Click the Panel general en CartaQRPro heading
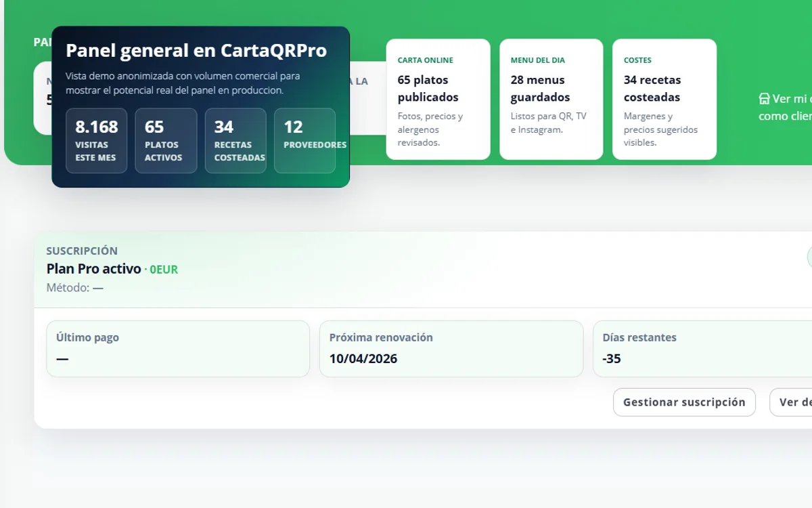 [x=196, y=51]
